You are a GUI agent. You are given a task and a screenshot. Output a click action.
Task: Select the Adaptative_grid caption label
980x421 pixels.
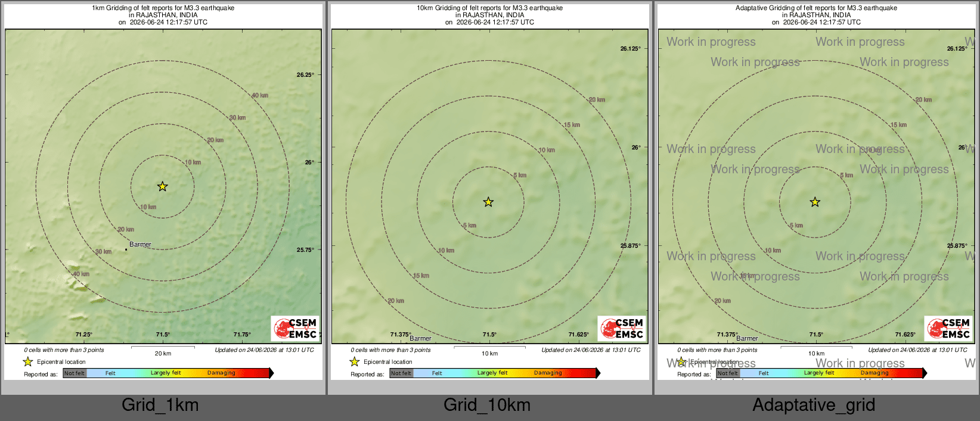pos(814,405)
